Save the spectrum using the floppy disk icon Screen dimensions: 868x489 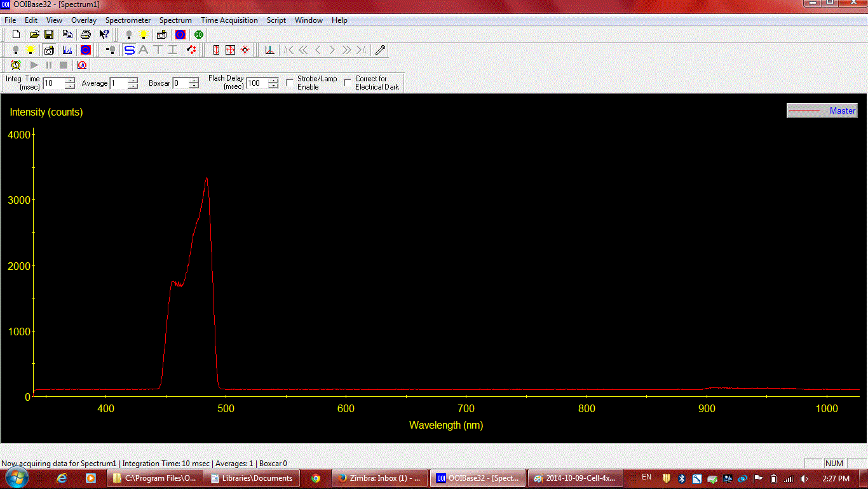(x=48, y=34)
